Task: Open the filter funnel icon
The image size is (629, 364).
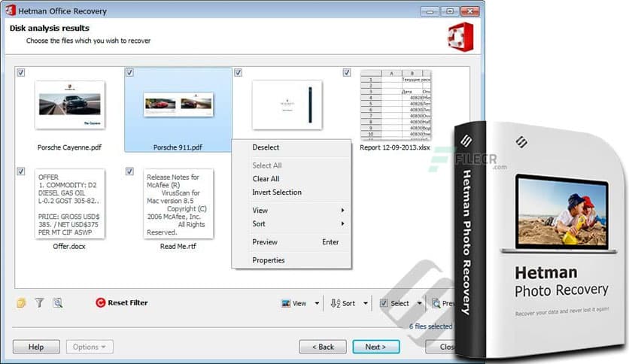Action: tap(39, 302)
